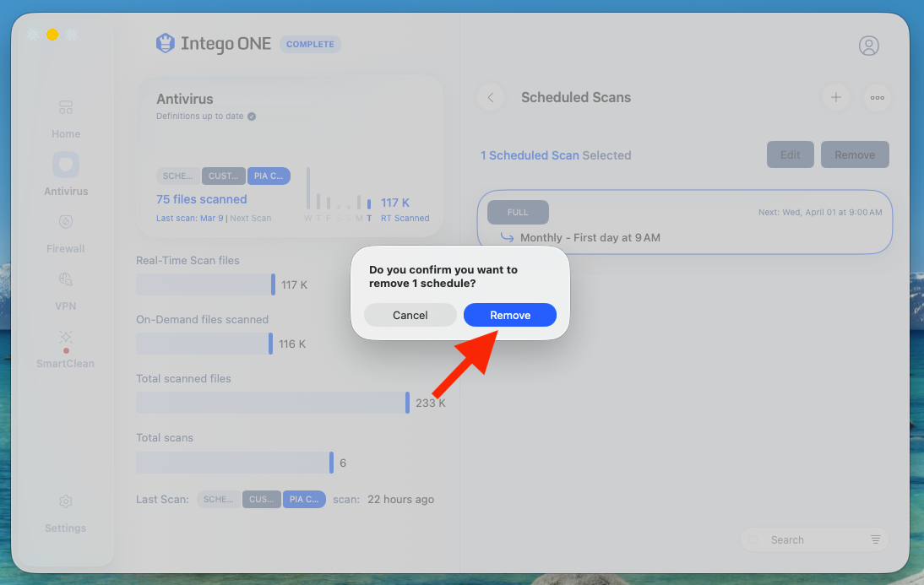Cancel the schedule removal dialog
The width and height of the screenshot is (924, 585).
410,315
